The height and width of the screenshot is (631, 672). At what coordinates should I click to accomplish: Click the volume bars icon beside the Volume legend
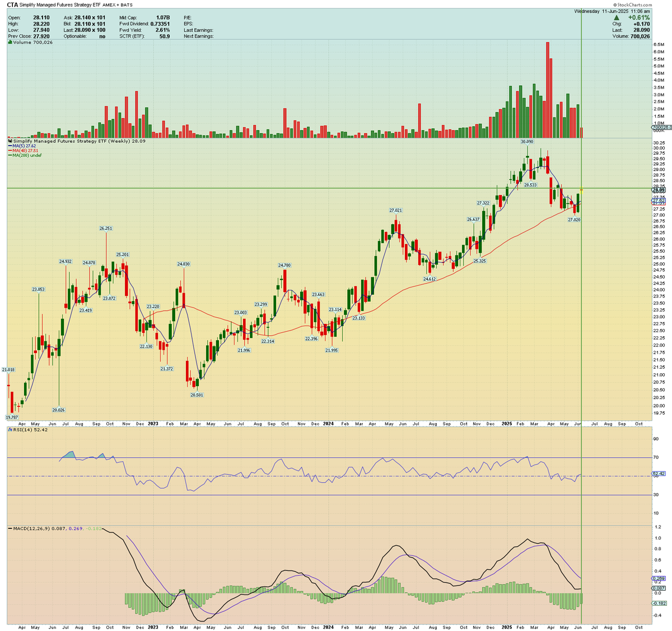pos(10,43)
